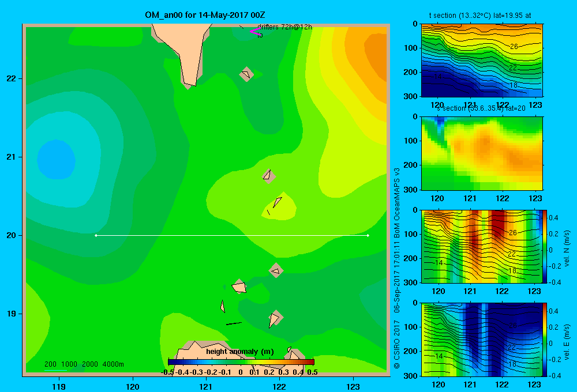This screenshot has width=577, height=392.
Task: Click the vertical CSIRO BoM OceanMAPS v3 credit text
Action: point(397,268)
